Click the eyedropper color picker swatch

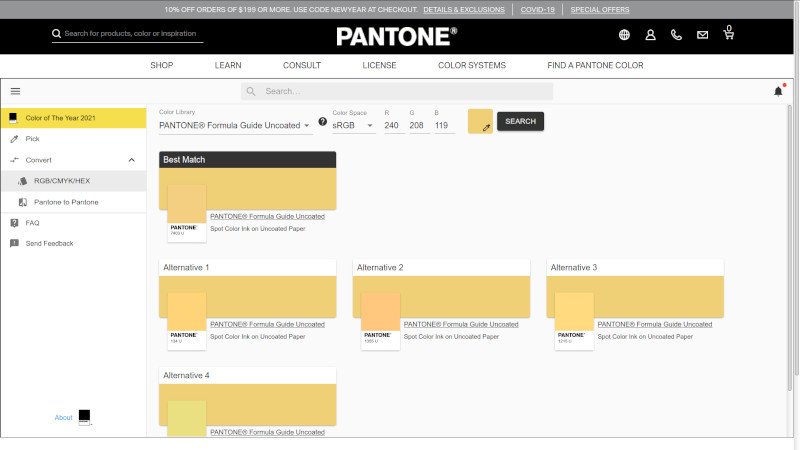(480, 122)
